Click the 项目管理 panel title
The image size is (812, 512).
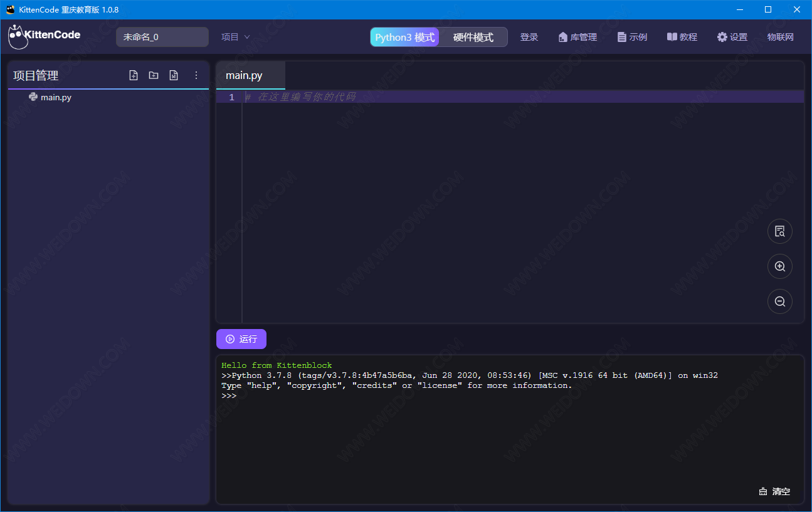(36, 75)
